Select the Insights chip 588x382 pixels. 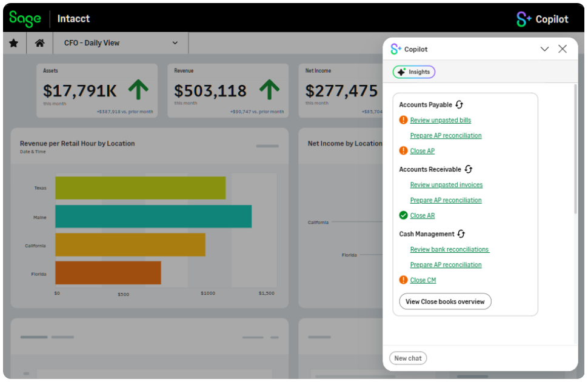(x=413, y=72)
